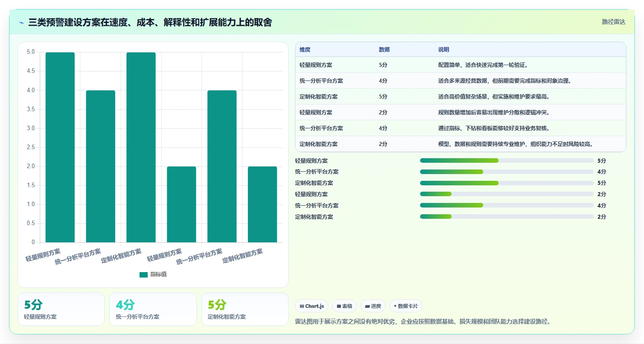Viewport: 644px width, 344px height.
Task: Click the y-axis value 4.5
Action: (30, 71)
